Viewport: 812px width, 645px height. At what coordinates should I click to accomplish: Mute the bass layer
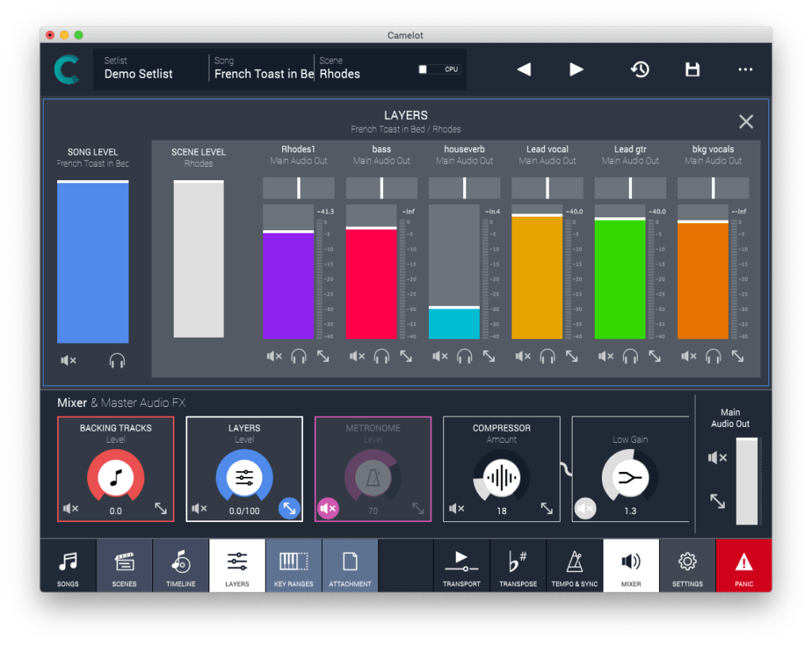[x=357, y=356]
